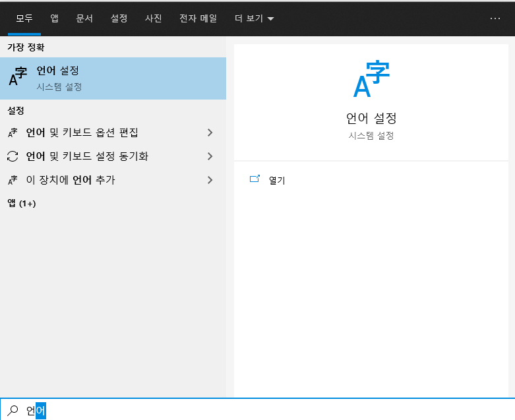Expand the 앱 (1+) section header
Screen dimensions: 515x420
coord(22,204)
